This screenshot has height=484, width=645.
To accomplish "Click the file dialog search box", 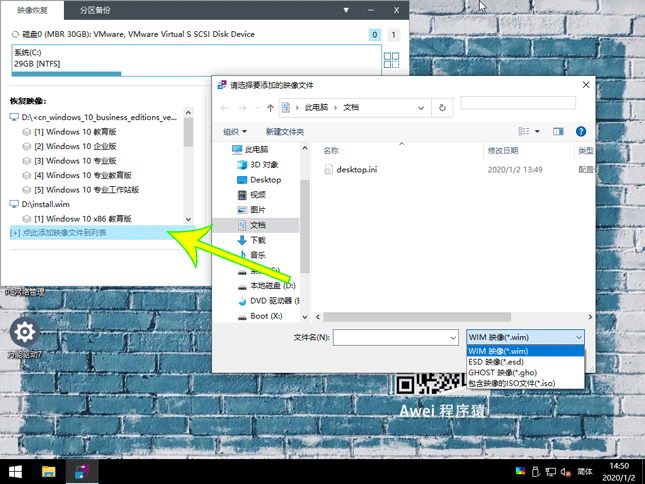I will [x=518, y=103].
